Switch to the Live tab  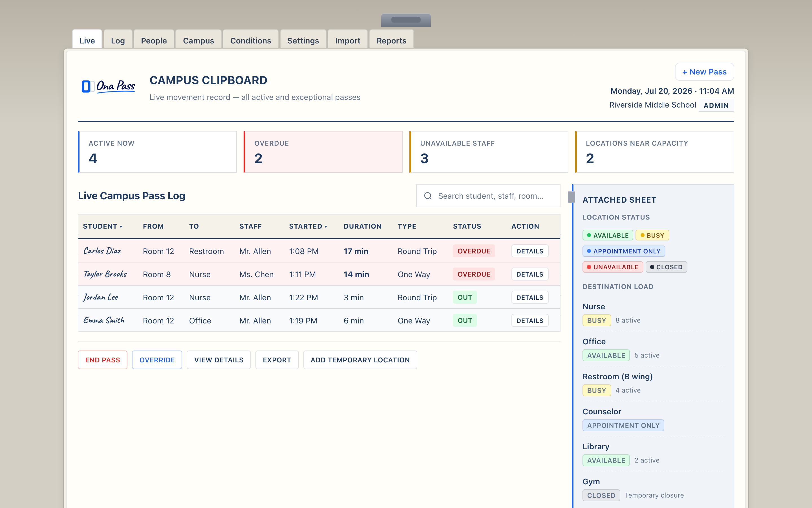coord(87,40)
